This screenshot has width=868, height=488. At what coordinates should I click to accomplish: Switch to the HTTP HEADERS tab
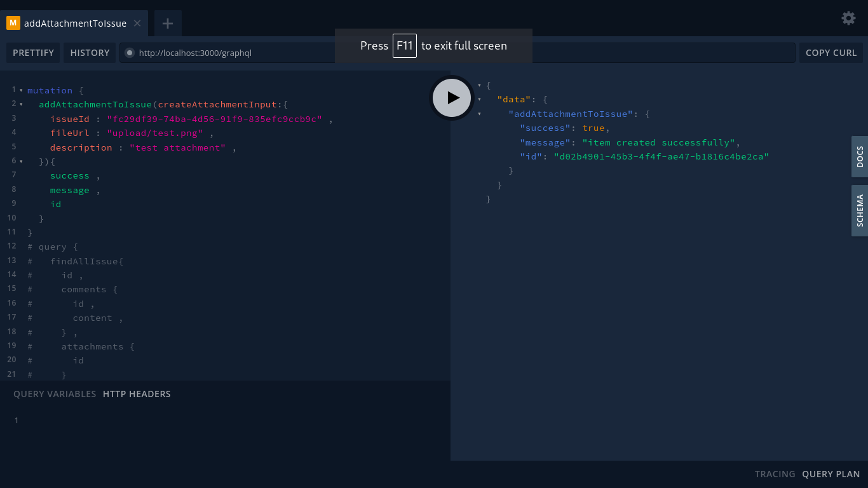pos(136,394)
